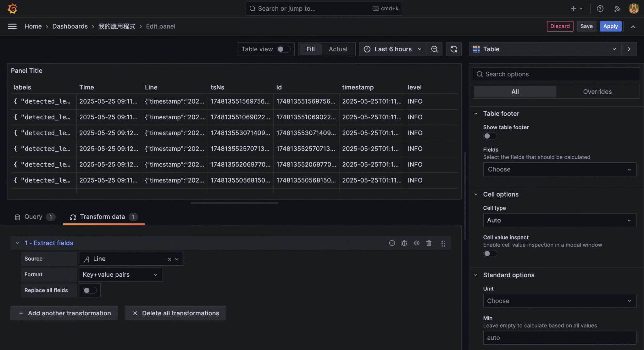
Task: Toggle Table view on
Action: (282, 49)
